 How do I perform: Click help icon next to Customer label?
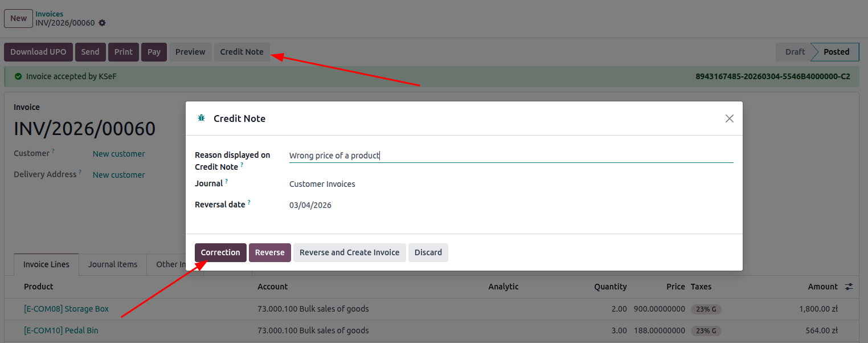(54, 151)
